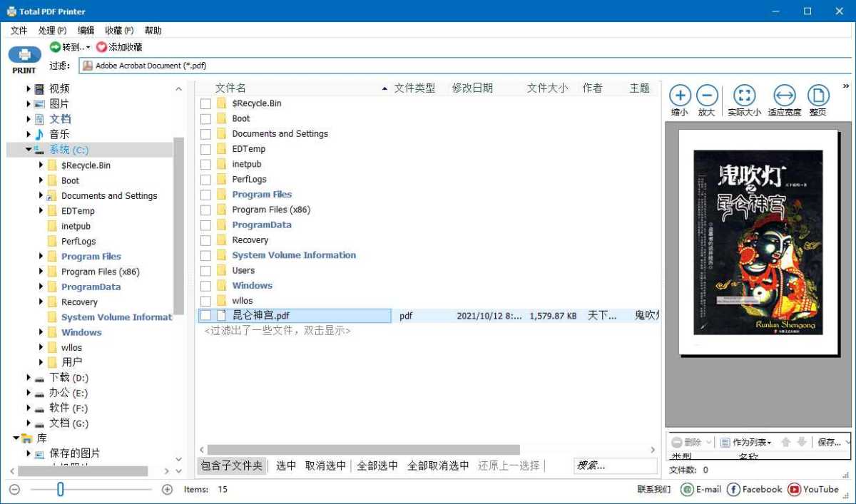856x504 pixels.
Task: Check the box for Program Files (x86)
Action: [205, 210]
